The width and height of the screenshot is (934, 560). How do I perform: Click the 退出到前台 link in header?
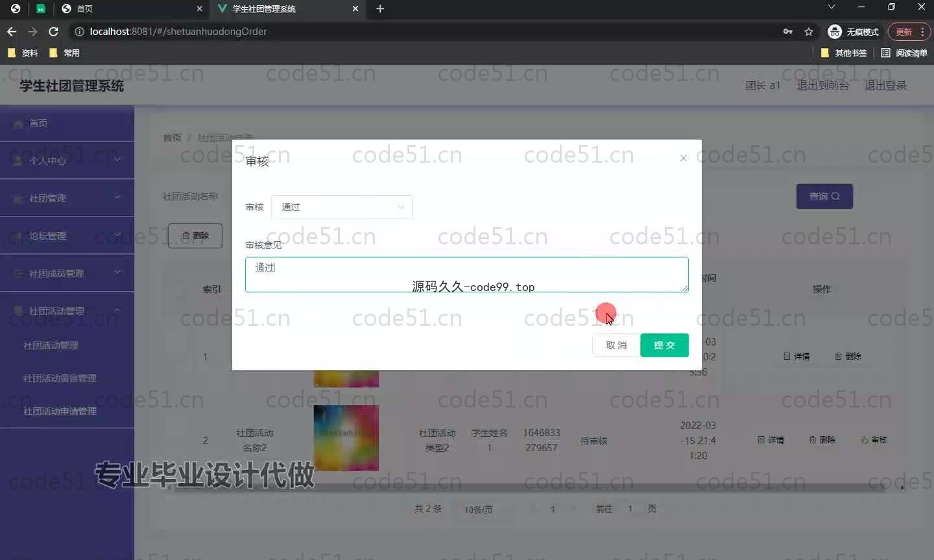point(822,86)
